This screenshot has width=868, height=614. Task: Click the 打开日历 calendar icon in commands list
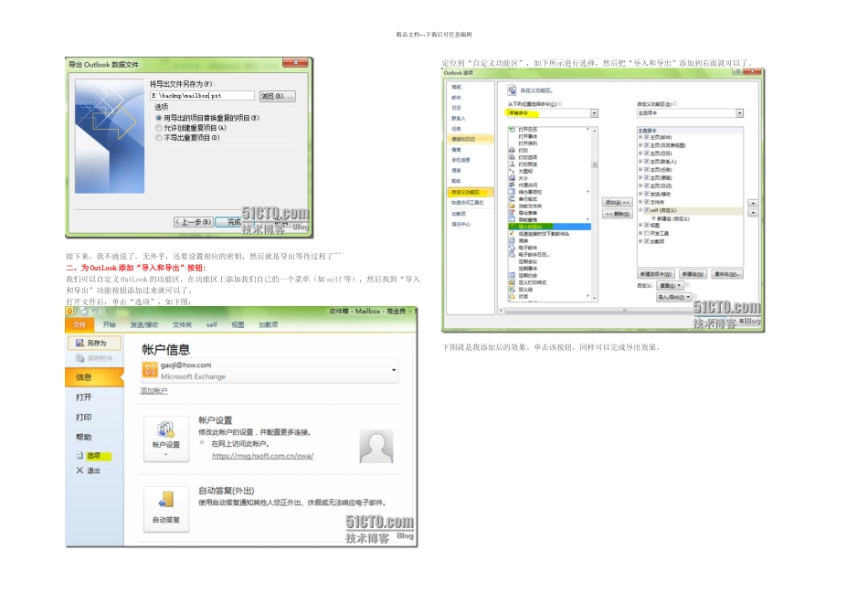pyautogui.click(x=512, y=130)
